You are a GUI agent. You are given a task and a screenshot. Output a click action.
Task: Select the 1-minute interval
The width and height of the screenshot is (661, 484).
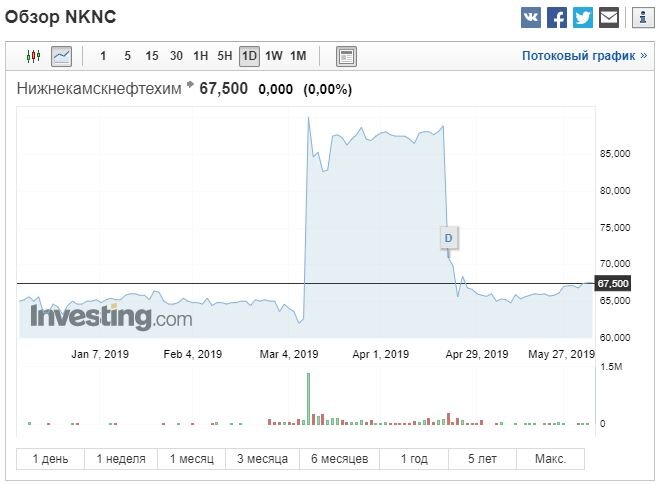pyautogui.click(x=103, y=56)
